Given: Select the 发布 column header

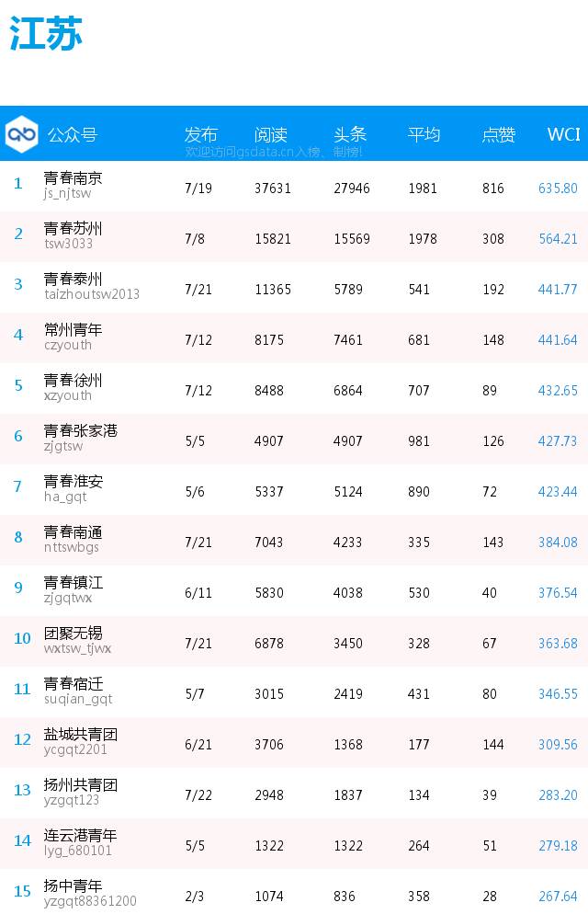Looking at the screenshot, I should (x=201, y=134).
